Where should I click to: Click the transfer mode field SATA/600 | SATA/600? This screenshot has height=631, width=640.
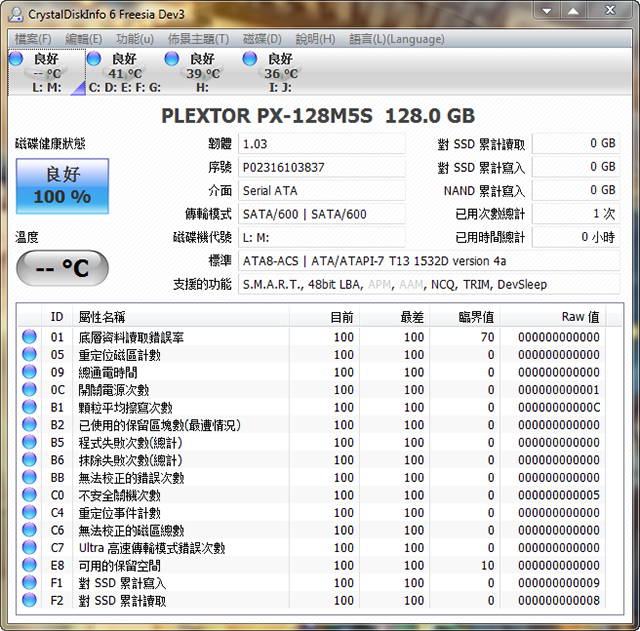pos(322,214)
